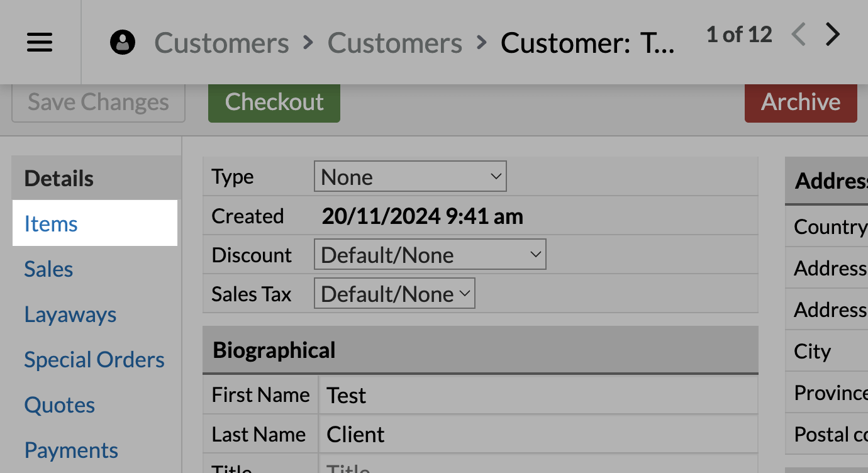Edit the First Name field
The image size is (868, 473).
(538, 395)
